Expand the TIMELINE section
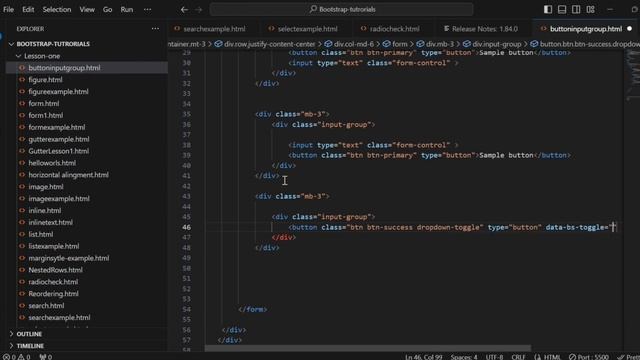640x360 pixels. [30, 346]
